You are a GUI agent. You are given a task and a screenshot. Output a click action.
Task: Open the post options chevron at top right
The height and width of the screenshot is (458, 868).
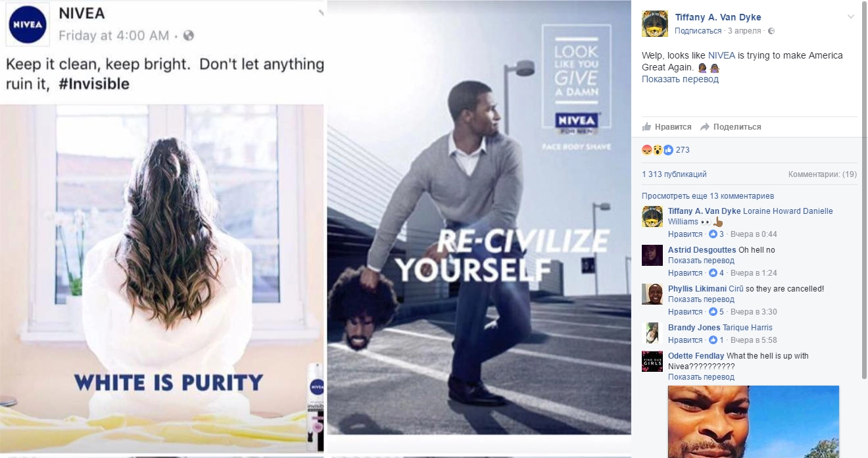(x=851, y=16)
